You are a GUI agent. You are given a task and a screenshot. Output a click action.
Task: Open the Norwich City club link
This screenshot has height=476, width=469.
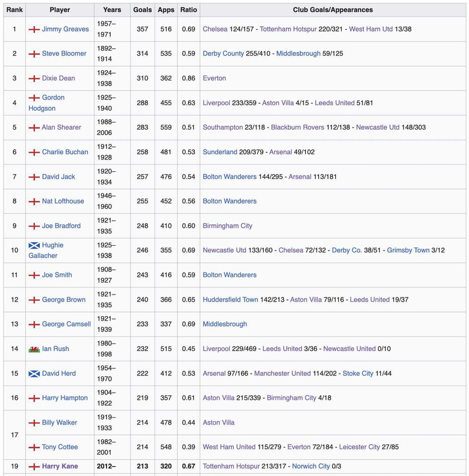311,466
